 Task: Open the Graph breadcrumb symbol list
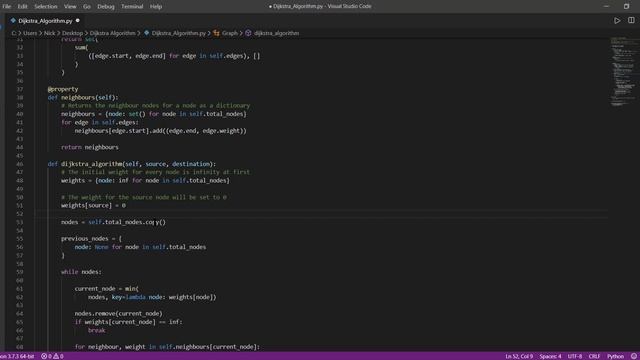click(x=230, y=33)
